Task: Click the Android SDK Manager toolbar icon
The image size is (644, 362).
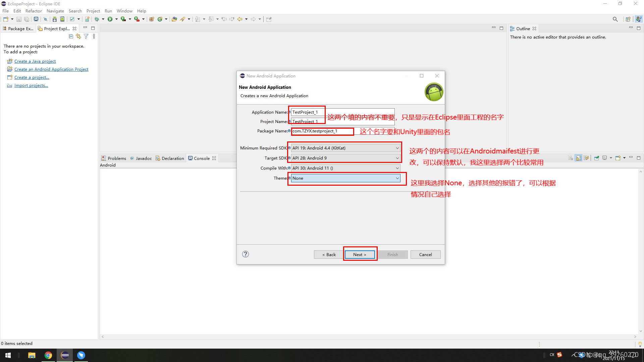Action: click(x=55, y=19)
